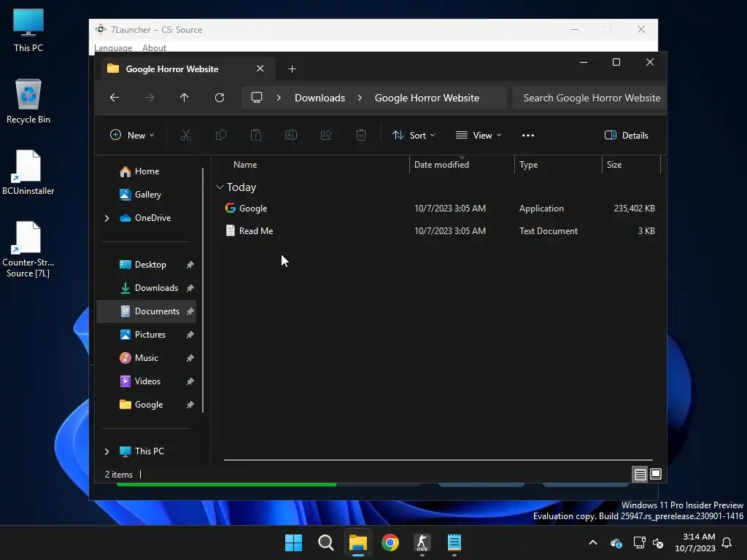Viewport: 747px width, 560px height.
Task: Collapse the Today group
Action: click(x=220, y=187)
